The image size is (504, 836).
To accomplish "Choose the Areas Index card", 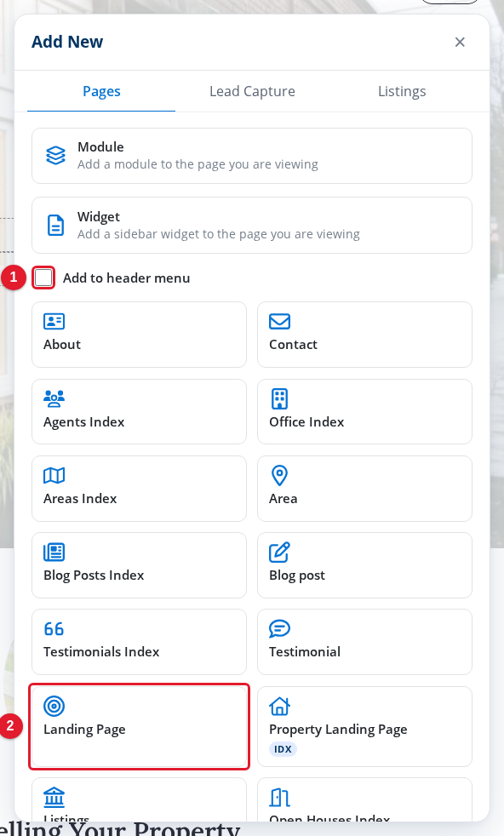I will click(x=140, y=489).
